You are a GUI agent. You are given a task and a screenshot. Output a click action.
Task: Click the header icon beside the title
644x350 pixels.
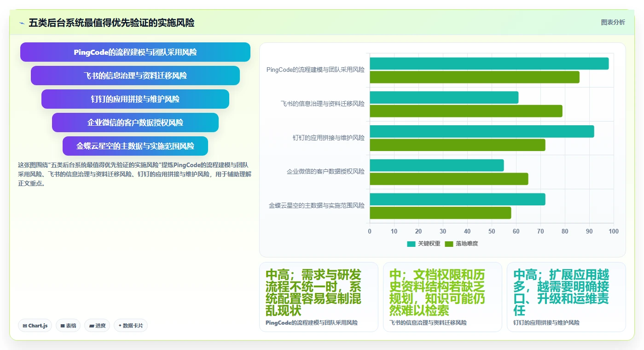pos(22,23)
